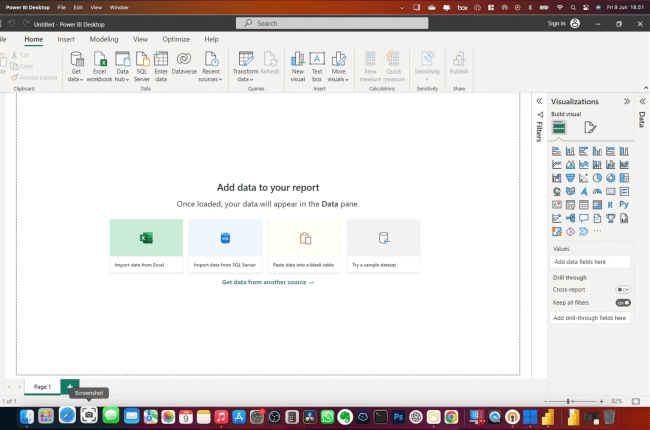Pick the Ribbon chart visual
This screenshot has width=650, height=430.
624,165
